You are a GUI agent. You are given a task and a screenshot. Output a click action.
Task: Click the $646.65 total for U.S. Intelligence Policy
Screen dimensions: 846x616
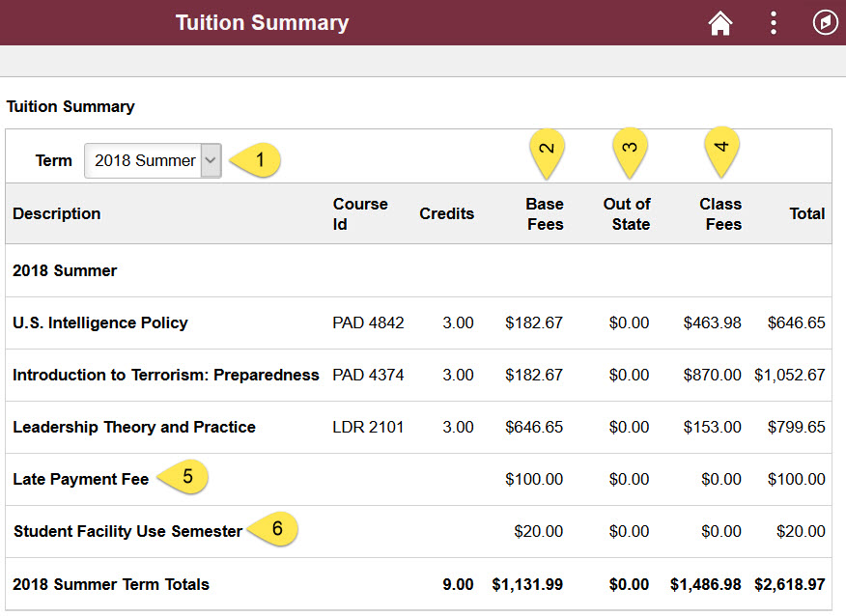[x=797, y=322]
